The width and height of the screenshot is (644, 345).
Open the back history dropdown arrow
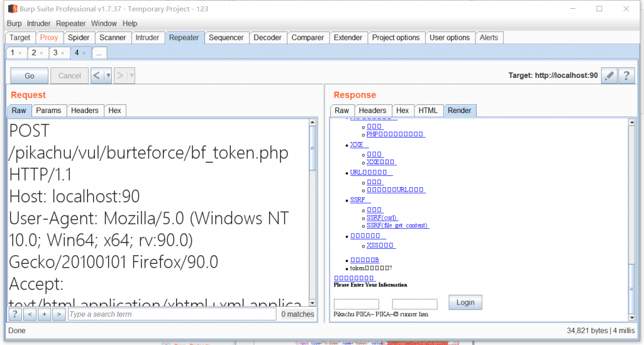[108, 75]
